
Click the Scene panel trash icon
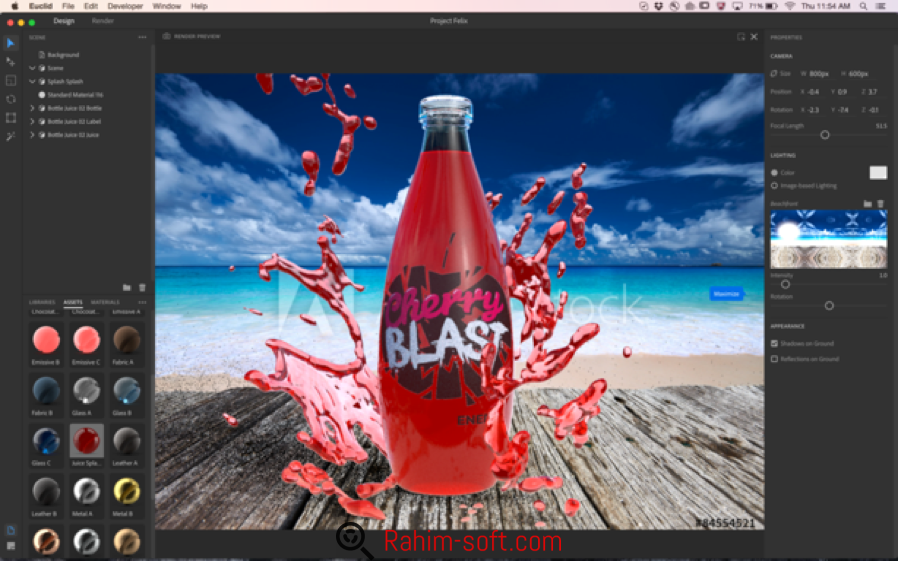142,287
